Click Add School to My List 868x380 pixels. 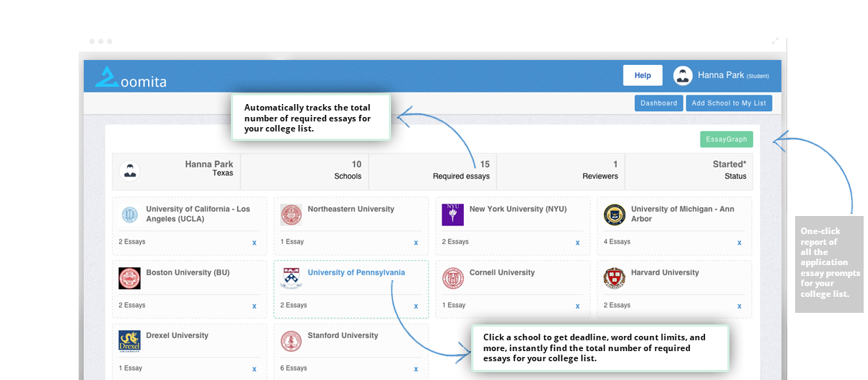coord(729,103)
